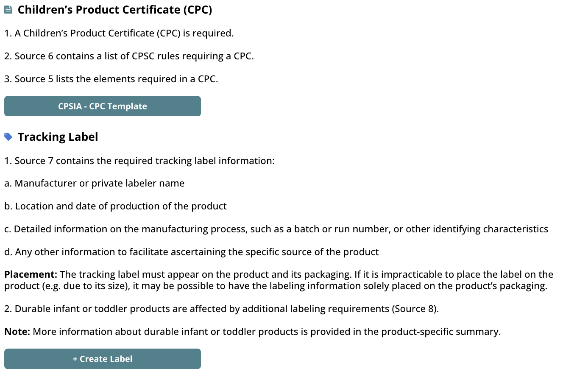Click the bold Placement: label
588x379 pixels.
click(x=31, y=274)
